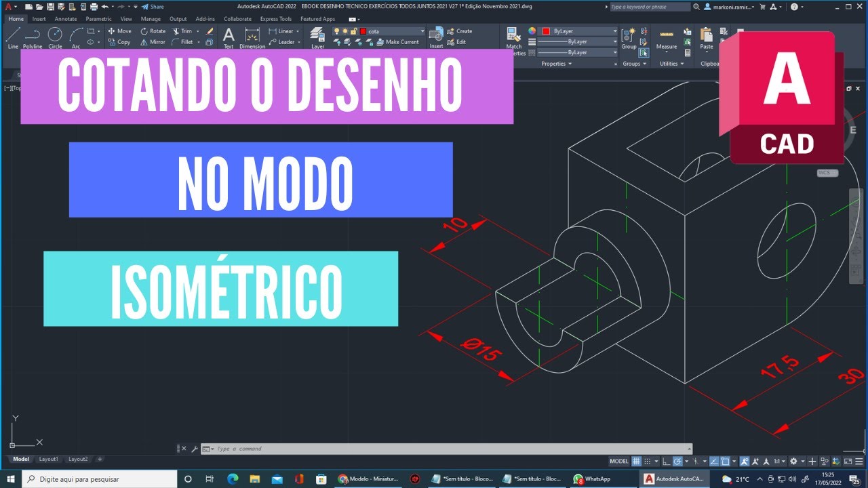Image resolution: width=868 pixels, height=488 pixels.
Task: Open the workspace switching gear icon
Action: tap(793, 461)
